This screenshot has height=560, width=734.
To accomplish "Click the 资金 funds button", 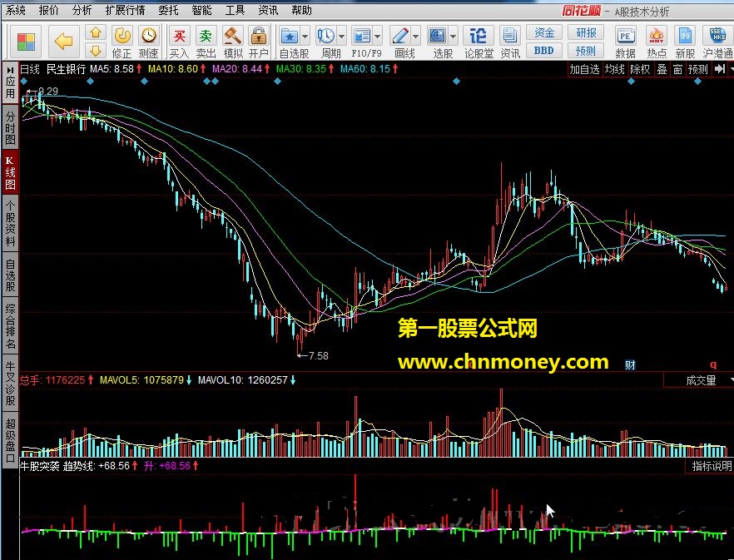I will pos(543,32).
